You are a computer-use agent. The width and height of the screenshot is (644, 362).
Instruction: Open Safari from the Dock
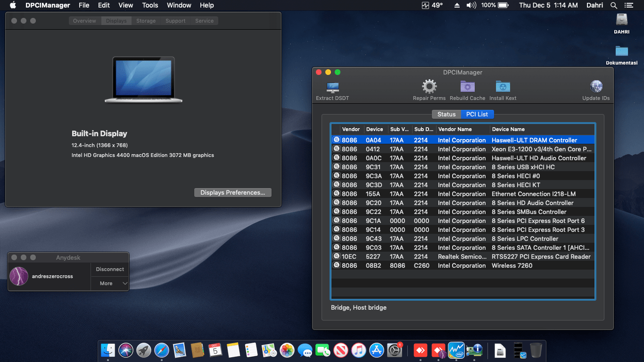(162, 350)
